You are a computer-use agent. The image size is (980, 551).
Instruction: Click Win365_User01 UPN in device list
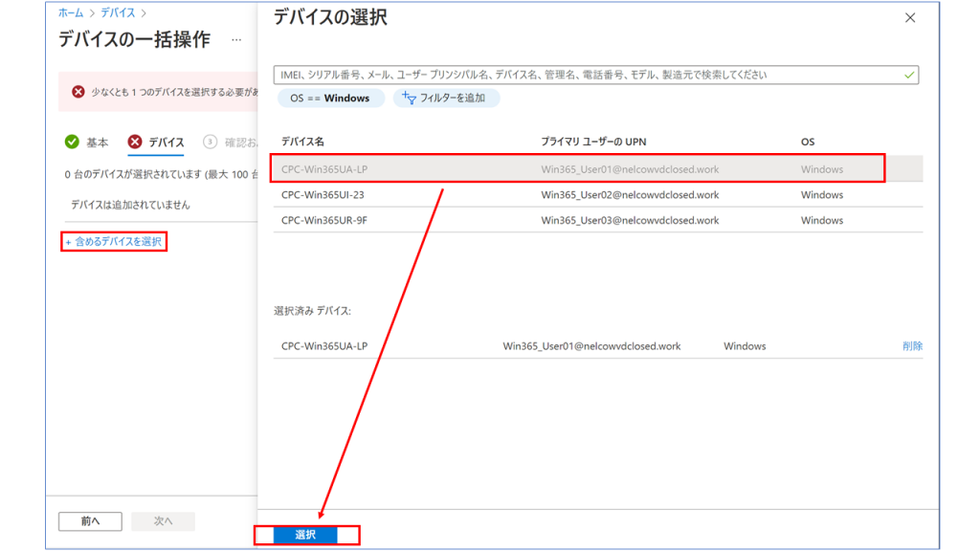click(x=630, y=169)
